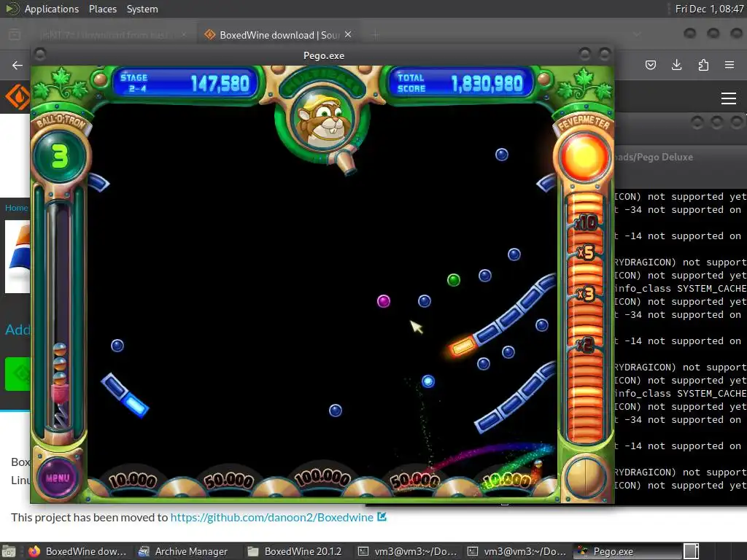Close the BoxedWine download tab
This screenshot has height=560, width=747.
pos(348,35)
